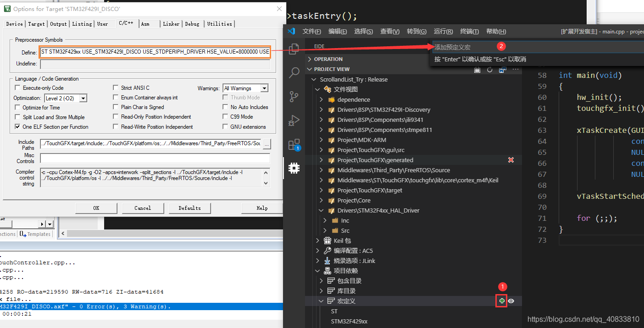This screenshot has height=328, width=644.
Task: Switch to Debug tab
Action: click(x=192, y=24)
